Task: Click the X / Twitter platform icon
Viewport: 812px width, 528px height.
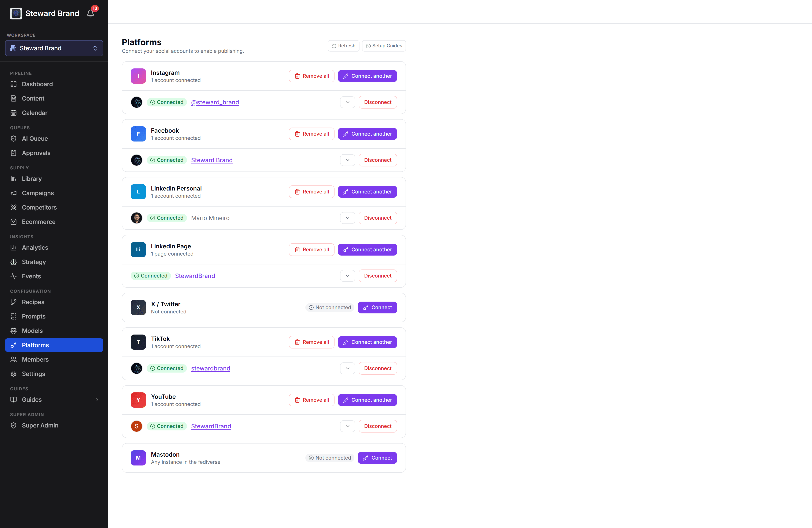Action: [x=138, y=308]
